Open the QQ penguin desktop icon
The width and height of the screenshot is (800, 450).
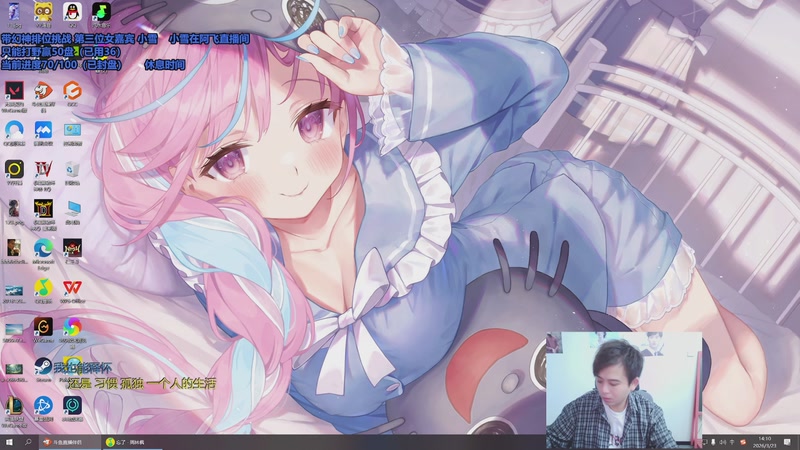point(72,12)
